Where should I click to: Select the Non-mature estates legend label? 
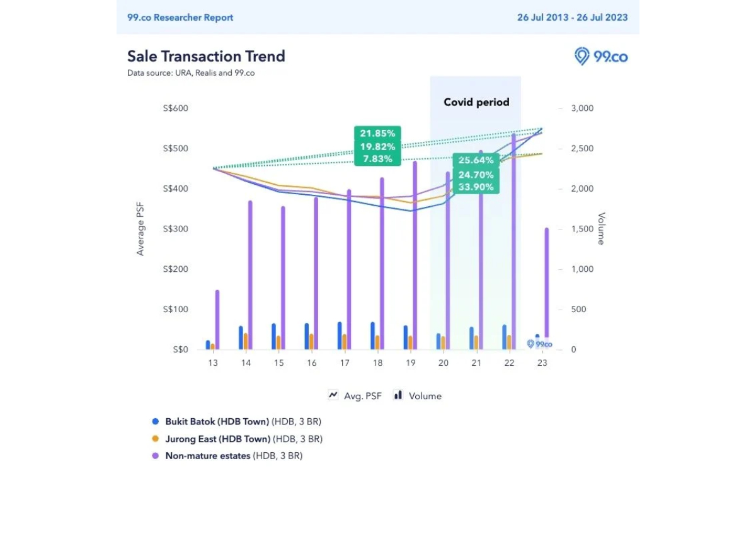click(x=207, y=456)
